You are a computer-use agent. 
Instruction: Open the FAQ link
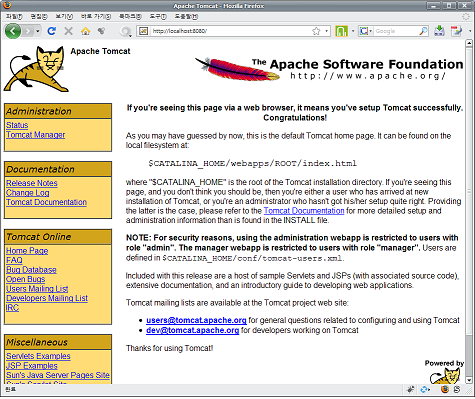[x=14, y=260]
